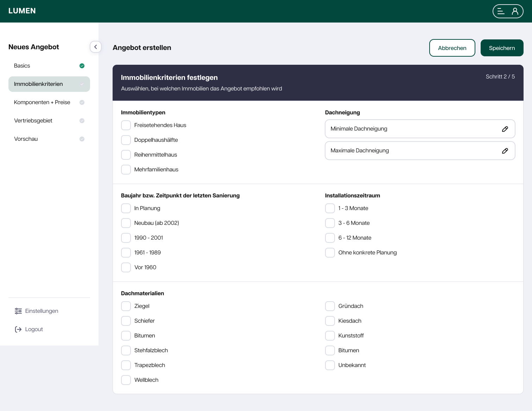The width and height of the screenshot is (532, 411).
Task: Select the 1990 - 2001 checkbox
Action: tap(126, 238)
